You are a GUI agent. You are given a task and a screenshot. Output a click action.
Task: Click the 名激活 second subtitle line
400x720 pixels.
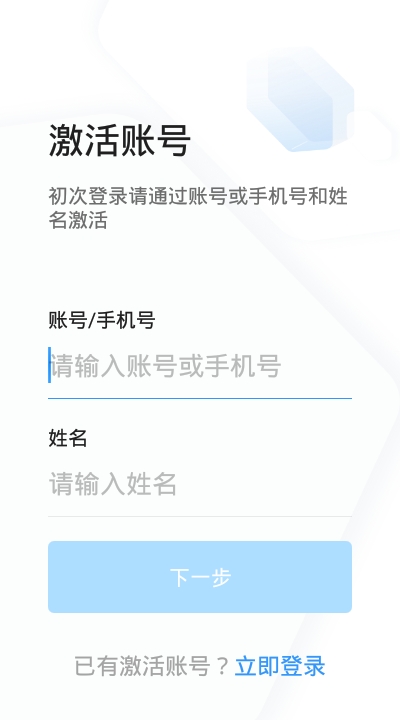[x=78, y=220]
